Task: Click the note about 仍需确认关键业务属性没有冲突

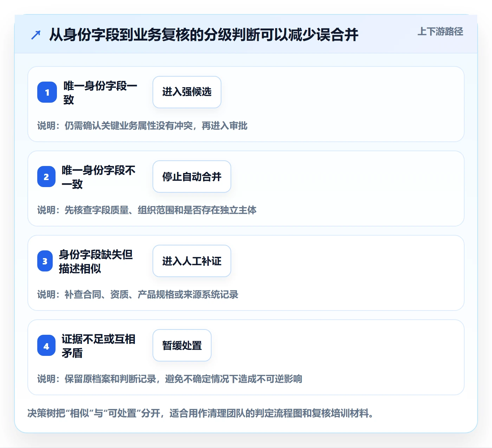Action: (x=142, y=126)
